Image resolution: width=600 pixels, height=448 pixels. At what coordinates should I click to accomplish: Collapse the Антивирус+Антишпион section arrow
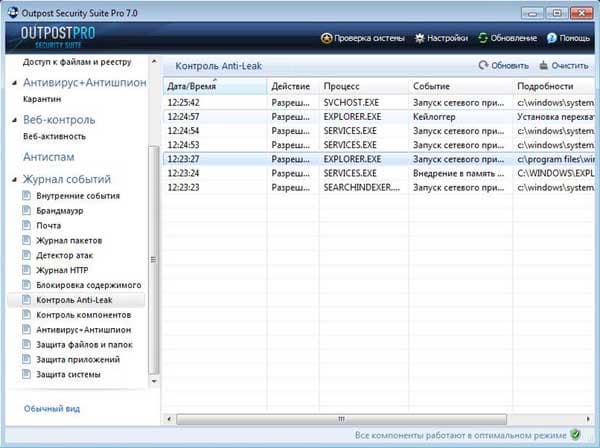(x=14, y=83)
